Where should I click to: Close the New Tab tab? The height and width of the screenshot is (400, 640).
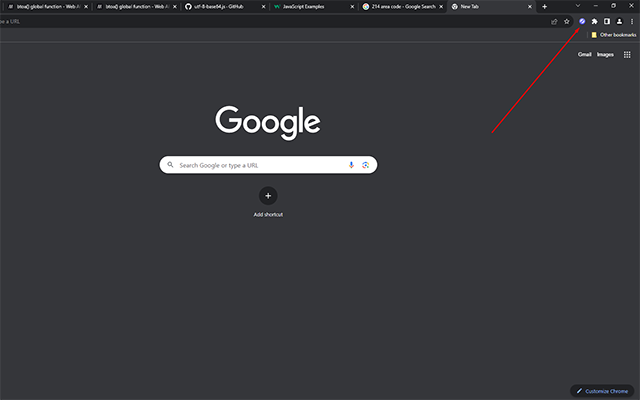(530, 7)
